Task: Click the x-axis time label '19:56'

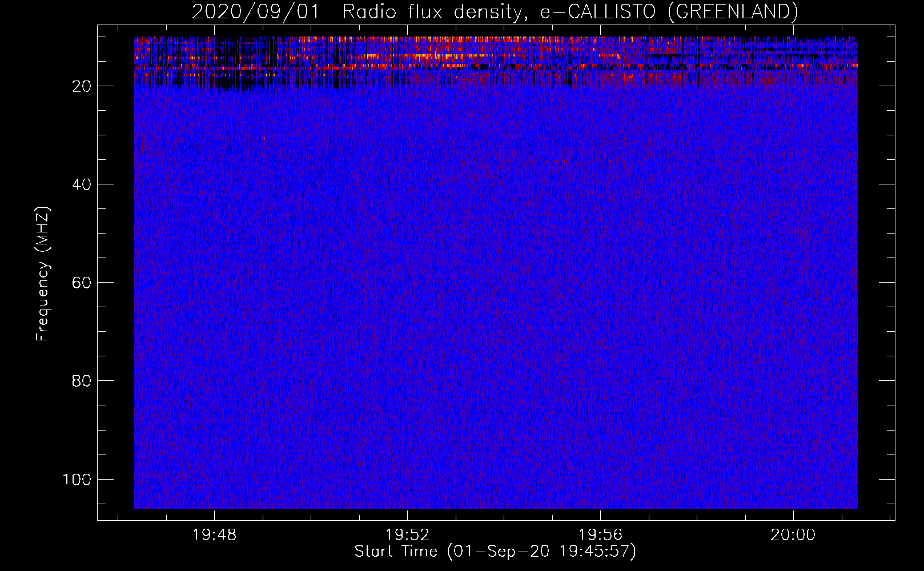Action: pyautogui.click(x=600, y=535)
